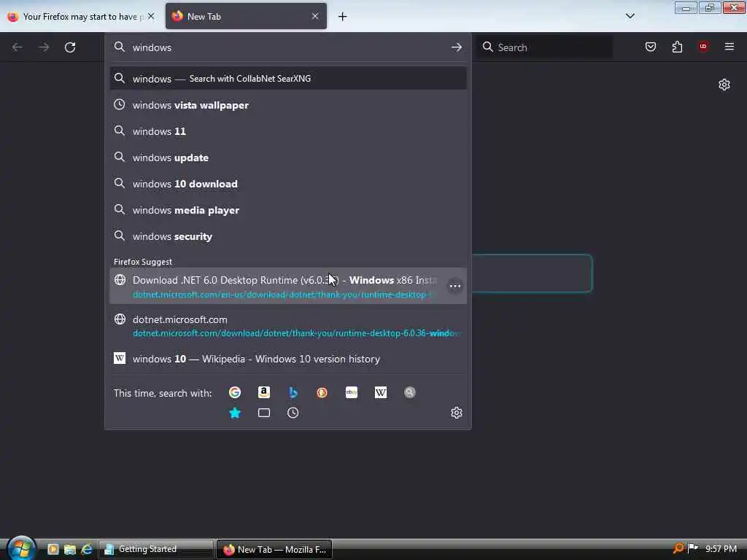The image size is (747, 560).
Task: Reload the page with the refresh icon
Action: [x=70, y=47]
